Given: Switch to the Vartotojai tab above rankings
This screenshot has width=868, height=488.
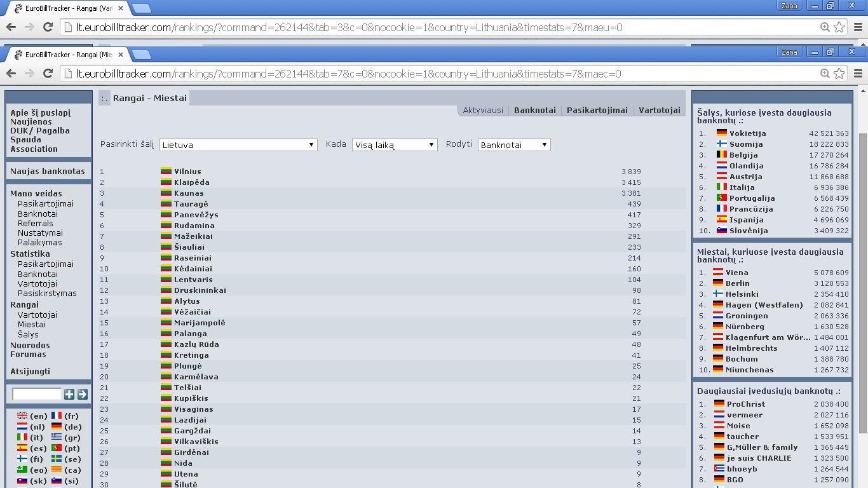Looking at the screenshot, I should pos(660,110).
